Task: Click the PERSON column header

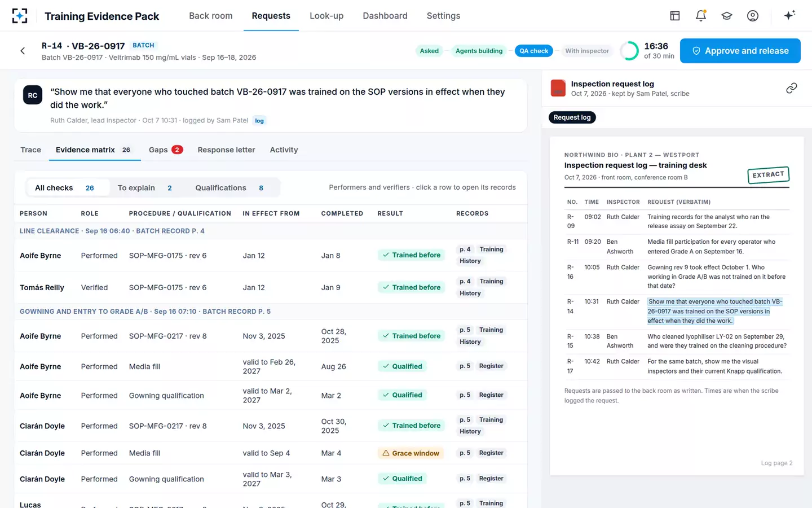Action: pos(33,213)
